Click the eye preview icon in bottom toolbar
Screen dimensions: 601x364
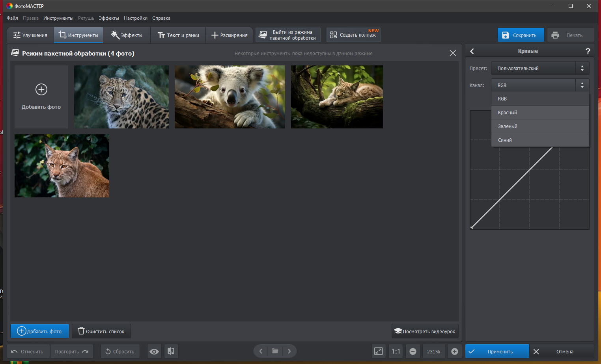154,351
